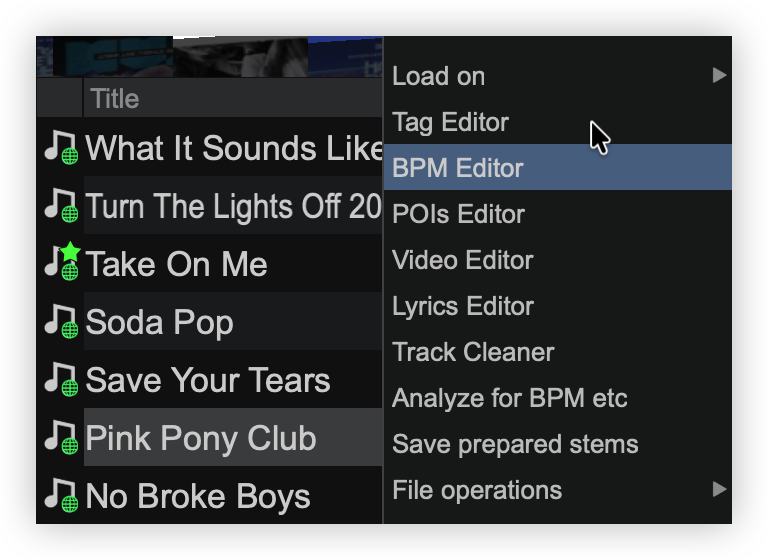Screen dimensions: 768x560
Task: Click the cover art thumbnail strip
Action: coord(210,57)
